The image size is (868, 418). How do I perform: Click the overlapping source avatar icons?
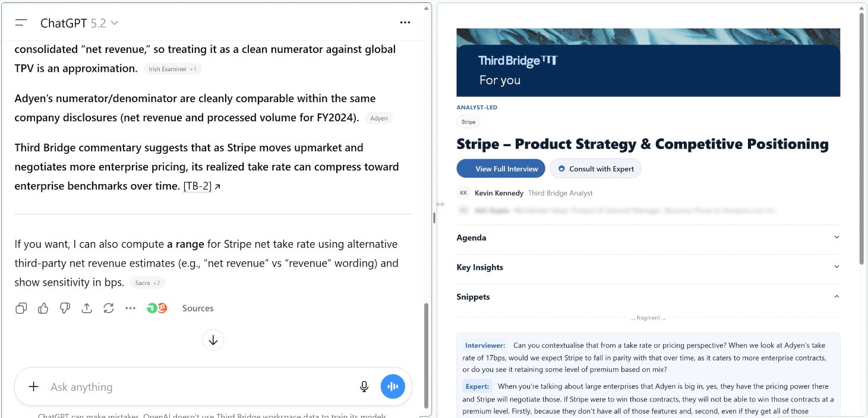[x=157, y=308]
